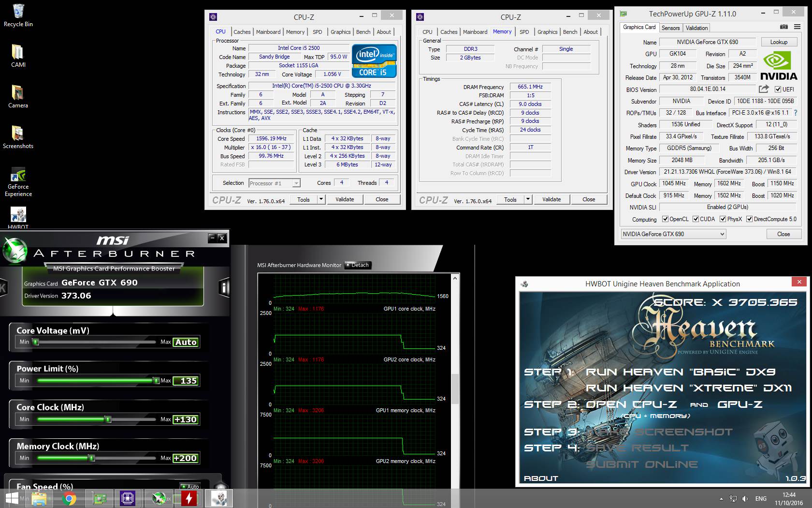Open the CAMI folder on desktop
The image size is (812, 508).
pyautogui.click(x=18, y=56)
